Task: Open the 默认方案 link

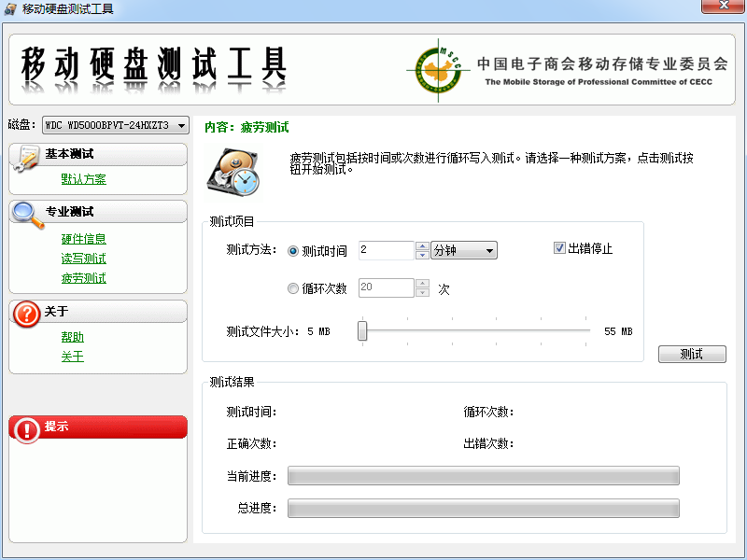Action: tap(84, 179)
